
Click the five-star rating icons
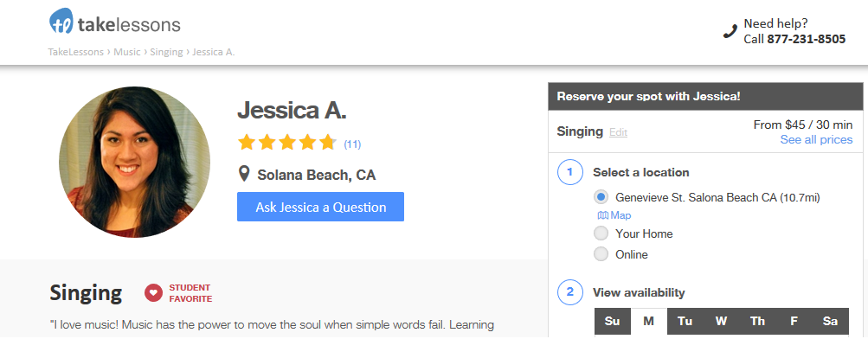[x=286, y=143]
